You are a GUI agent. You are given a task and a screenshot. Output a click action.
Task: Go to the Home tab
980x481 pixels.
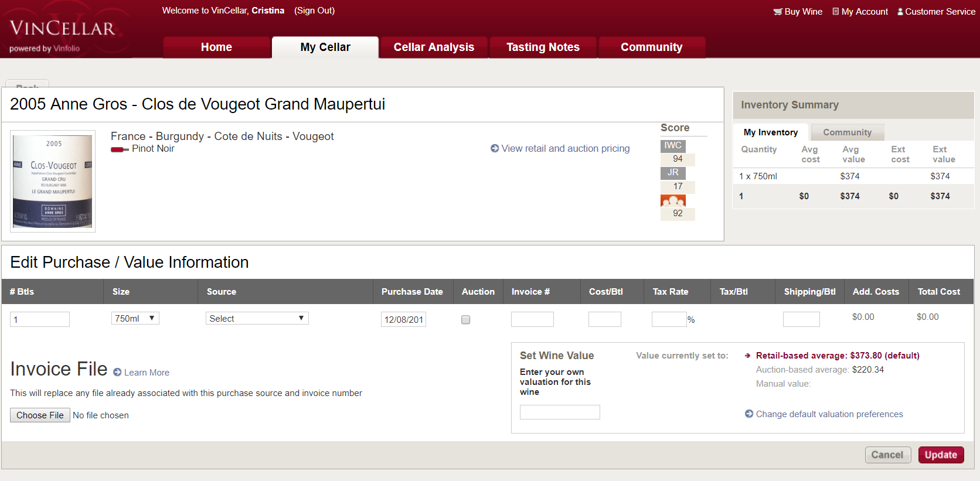[216, 47]
